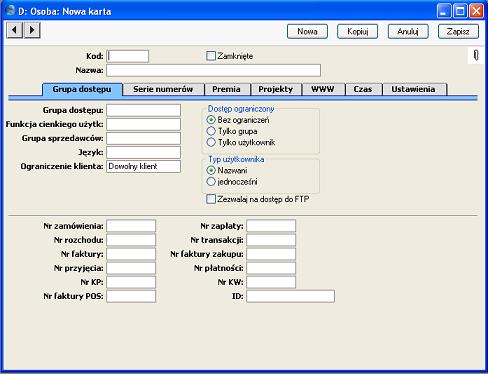Click Funkcja cienkiego użytk field
Image resolution: width=488 pixels, height=374 pixels.
point(144,124)
